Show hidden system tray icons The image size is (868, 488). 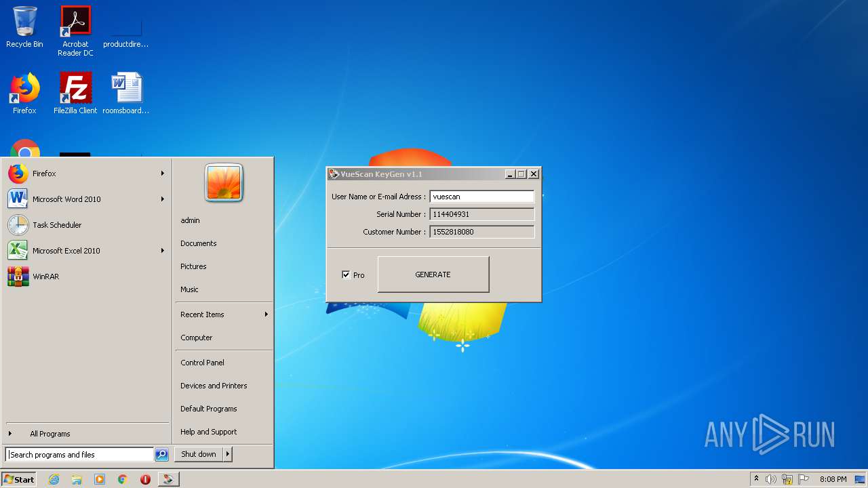tap(756, 479)
